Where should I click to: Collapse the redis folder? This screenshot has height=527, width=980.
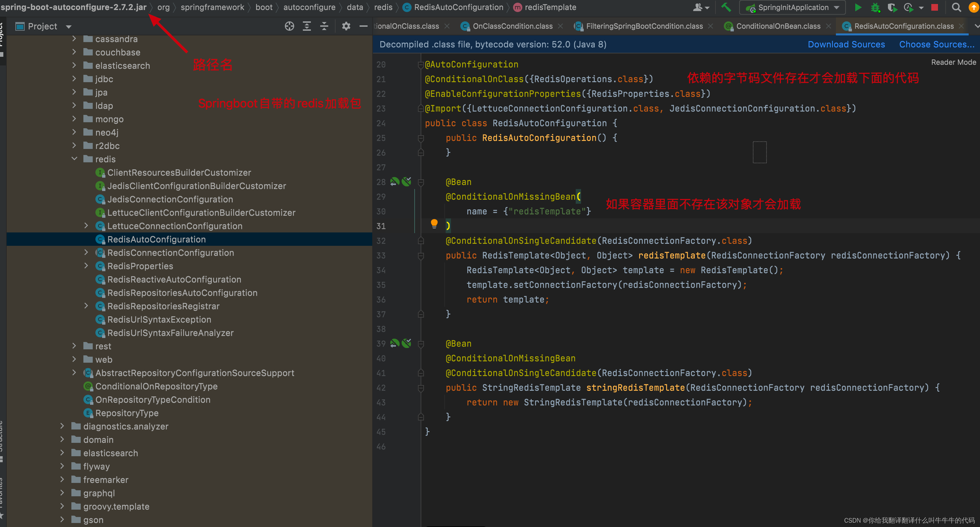click(75, 159)
